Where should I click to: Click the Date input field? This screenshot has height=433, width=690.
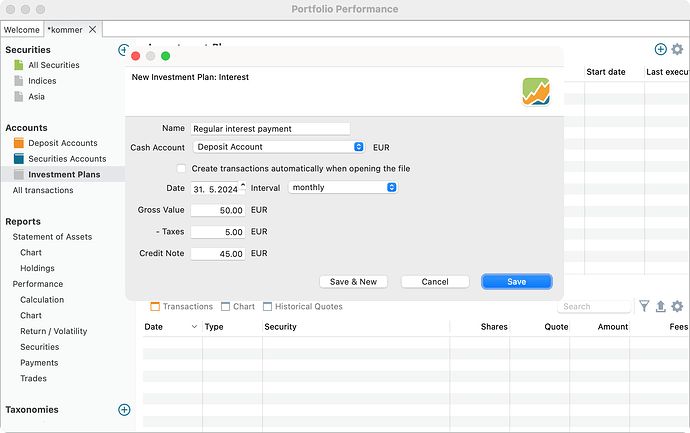click(x=215, y=189)
